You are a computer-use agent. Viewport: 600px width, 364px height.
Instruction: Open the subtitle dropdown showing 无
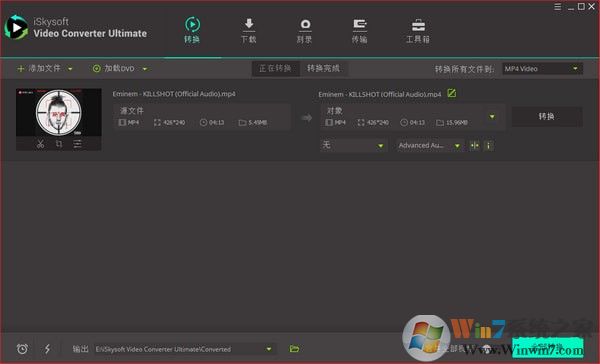point(353,145)
